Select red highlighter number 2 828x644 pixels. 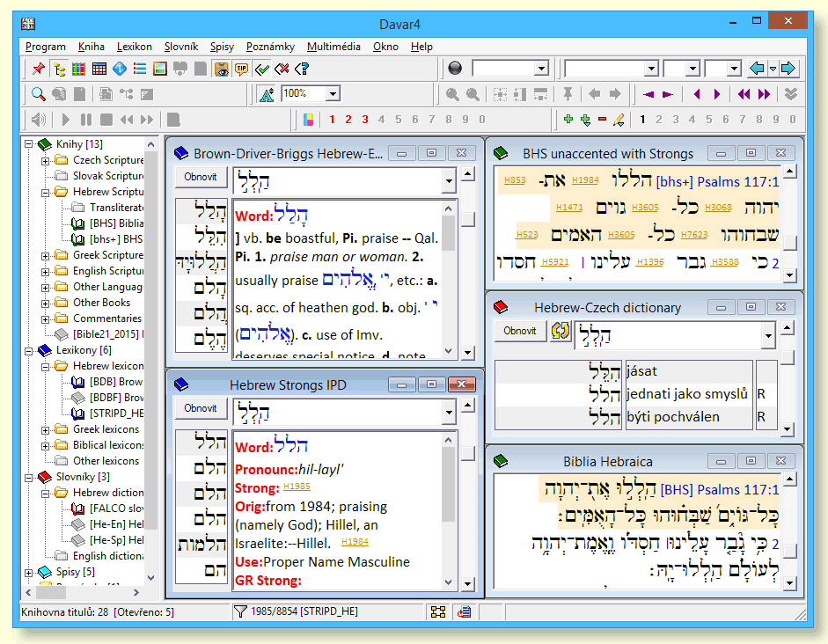pos(348,120)
